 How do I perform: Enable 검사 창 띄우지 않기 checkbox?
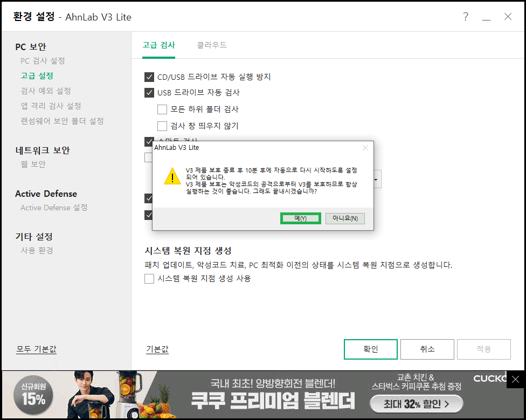coord(162,126)
